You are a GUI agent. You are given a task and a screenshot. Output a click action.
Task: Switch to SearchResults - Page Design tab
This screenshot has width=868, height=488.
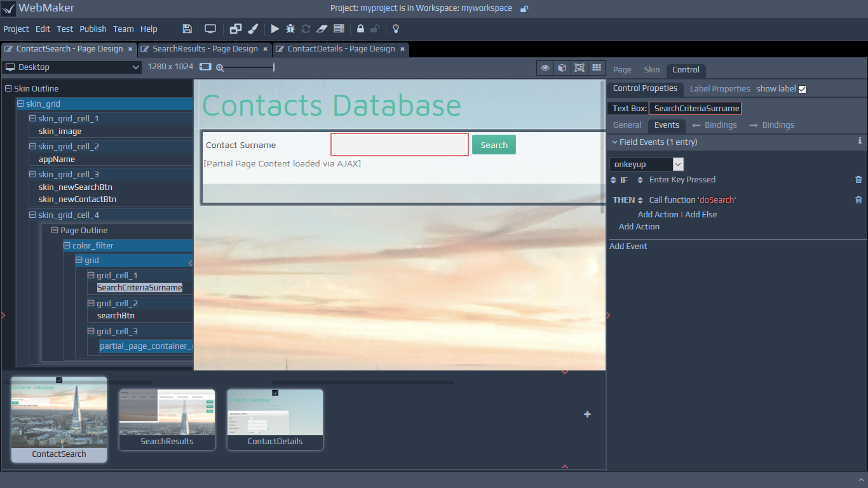coord(205,49)
